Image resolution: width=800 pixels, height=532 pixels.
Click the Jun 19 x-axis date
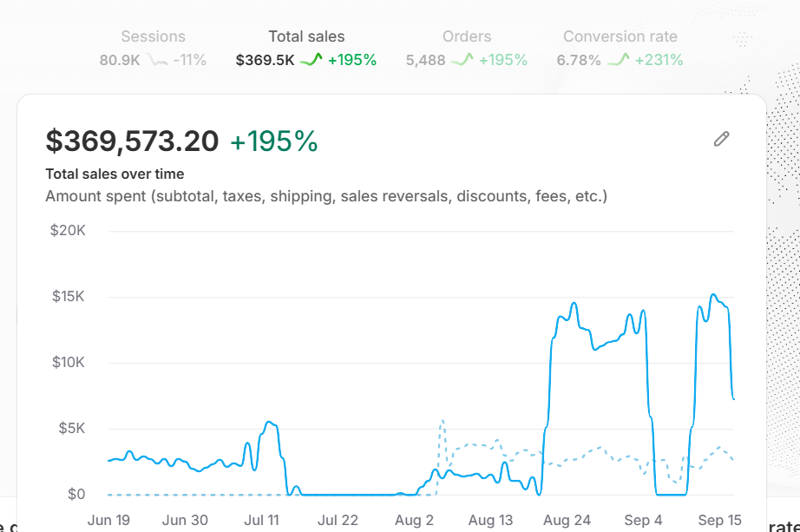[108, 520]
